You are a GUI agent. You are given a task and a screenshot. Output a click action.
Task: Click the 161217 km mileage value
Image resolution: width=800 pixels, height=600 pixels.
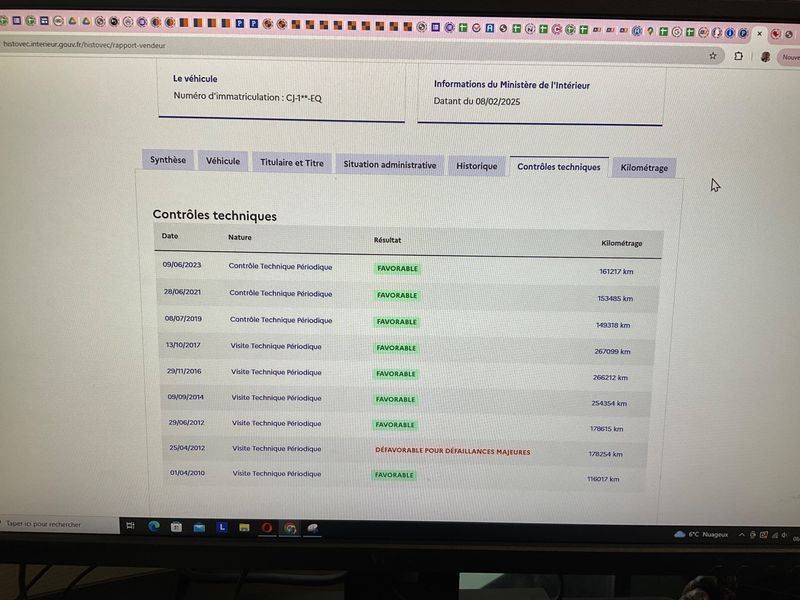point(616,271)
